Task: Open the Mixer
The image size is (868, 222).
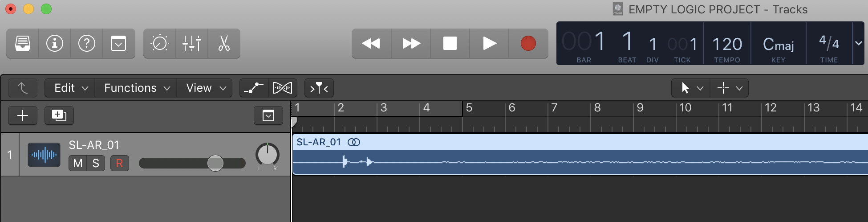Action: (192, 44)
